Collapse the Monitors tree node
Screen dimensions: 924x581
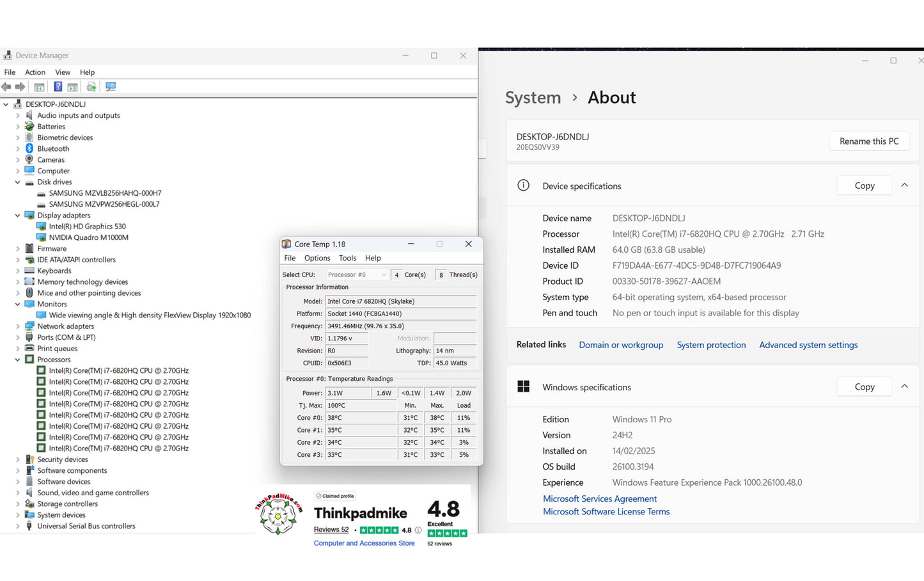[x=18, y=304]
